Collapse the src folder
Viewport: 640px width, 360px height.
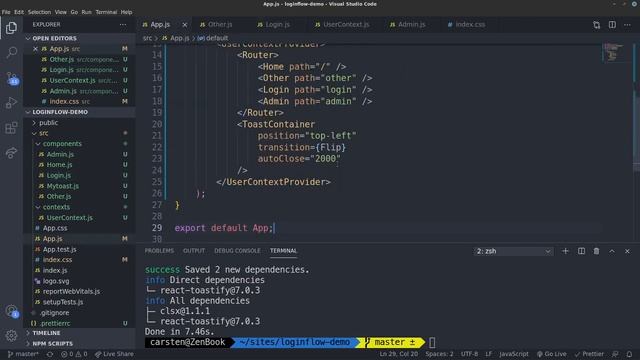(x=44, y=133)
